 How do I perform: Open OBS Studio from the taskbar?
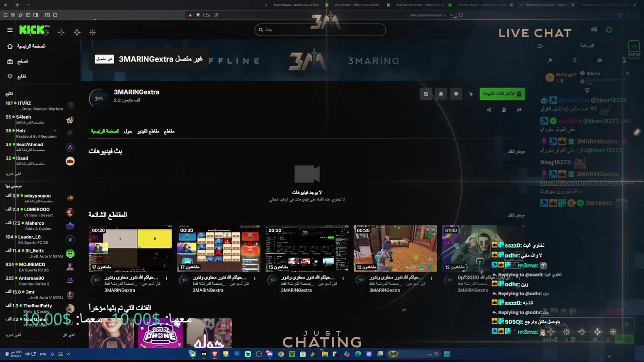click(259, 354)
